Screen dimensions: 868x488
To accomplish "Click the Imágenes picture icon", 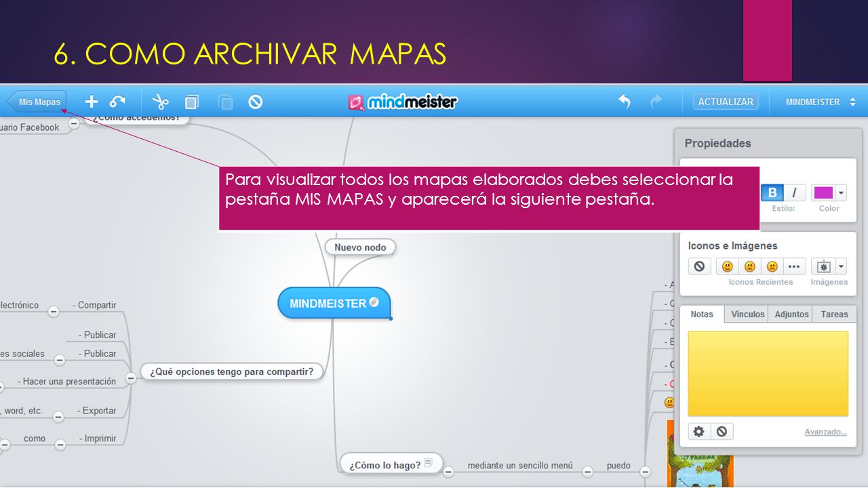I will (x=824, y=266).
